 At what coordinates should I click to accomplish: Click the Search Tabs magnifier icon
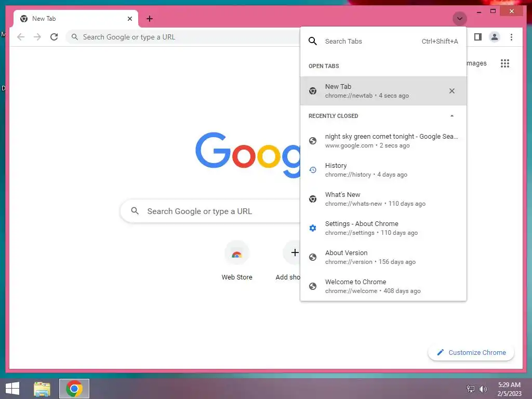pos(312,42)
